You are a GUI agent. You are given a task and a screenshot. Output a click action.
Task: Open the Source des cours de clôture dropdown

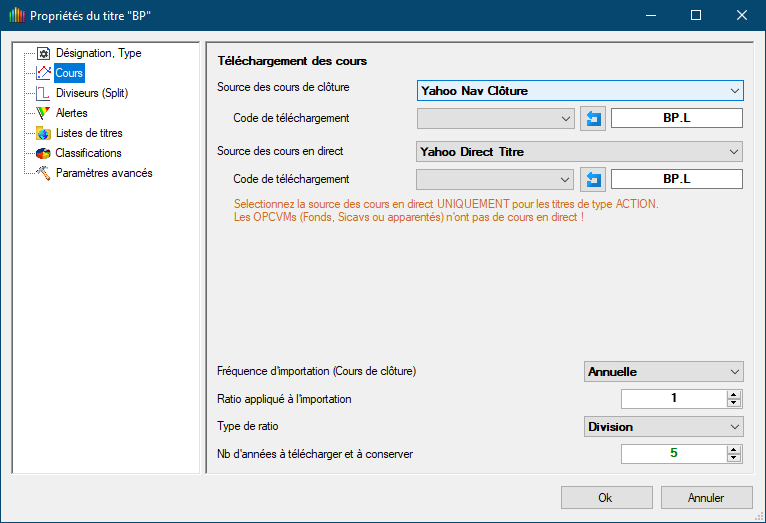click(580, 91)
